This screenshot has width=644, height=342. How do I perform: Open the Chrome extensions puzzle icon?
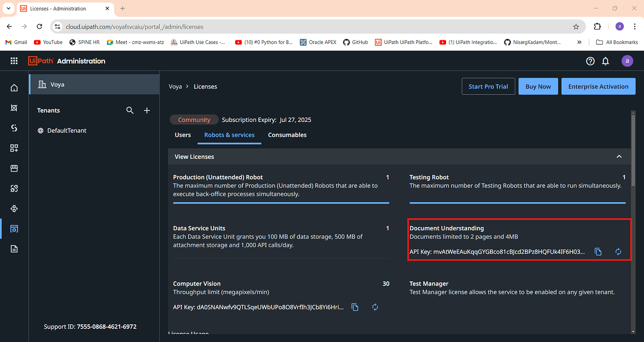coord(597,27)
